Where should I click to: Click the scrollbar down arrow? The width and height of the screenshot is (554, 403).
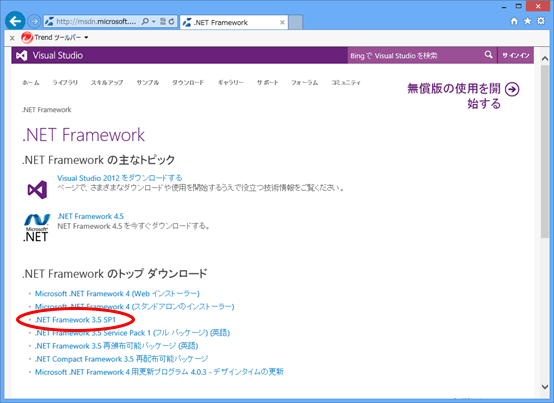point(545,386)
